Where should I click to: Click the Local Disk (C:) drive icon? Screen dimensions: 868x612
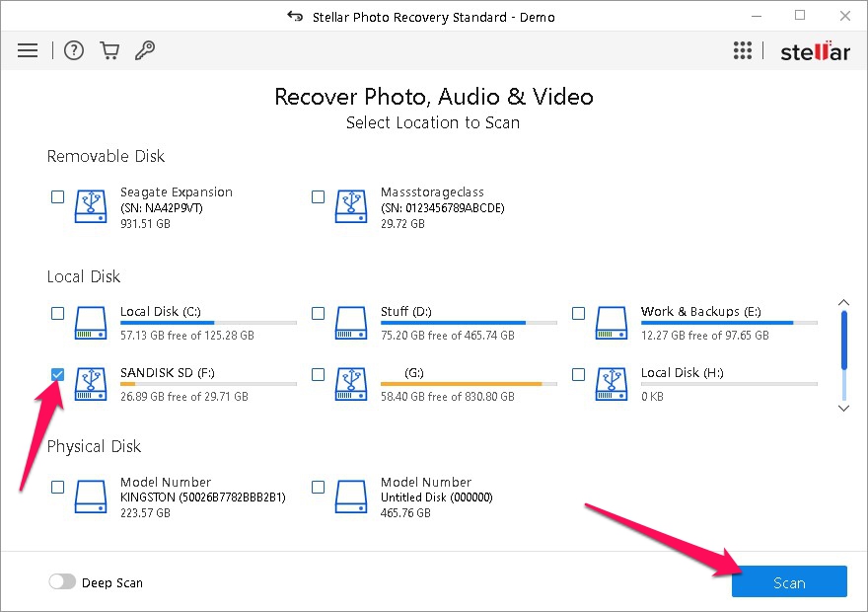pyautogui.click(x=91, y=323)
